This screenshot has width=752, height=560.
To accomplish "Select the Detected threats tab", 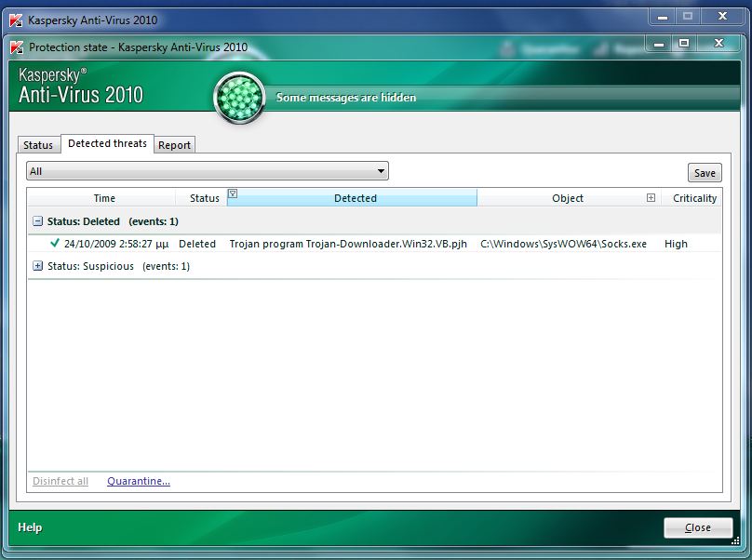I will point(107,143).
